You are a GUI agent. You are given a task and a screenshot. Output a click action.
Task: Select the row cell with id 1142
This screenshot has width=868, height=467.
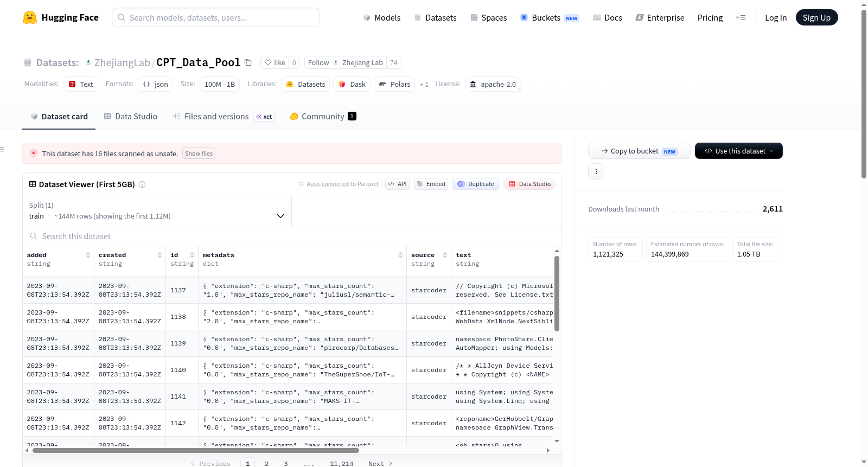coord(182,423)
